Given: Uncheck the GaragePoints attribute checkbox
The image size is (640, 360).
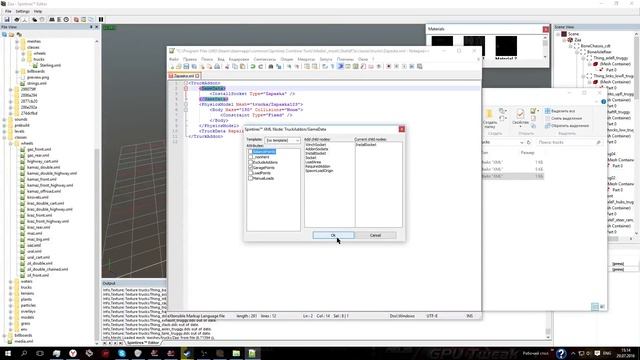Looking at the screenshot, I should [251, 168].
